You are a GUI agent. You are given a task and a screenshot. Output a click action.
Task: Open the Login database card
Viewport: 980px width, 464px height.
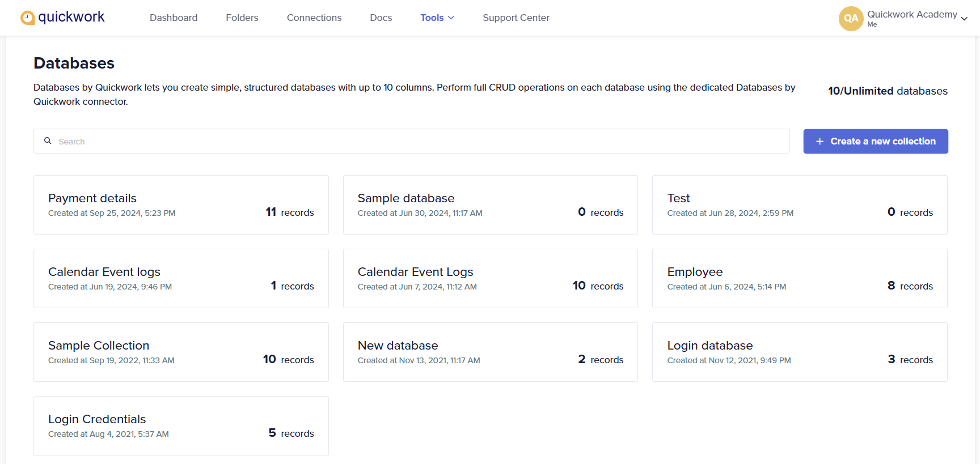pos(800,352)
